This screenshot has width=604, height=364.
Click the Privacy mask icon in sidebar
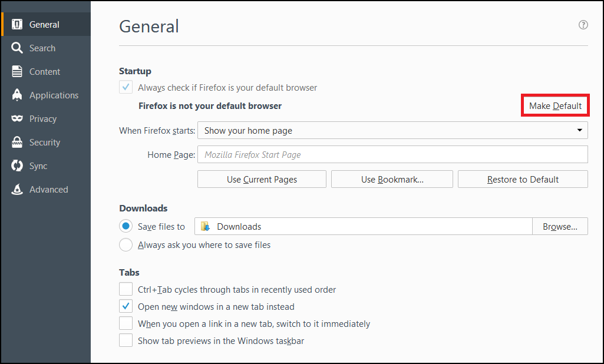(17, 118)
